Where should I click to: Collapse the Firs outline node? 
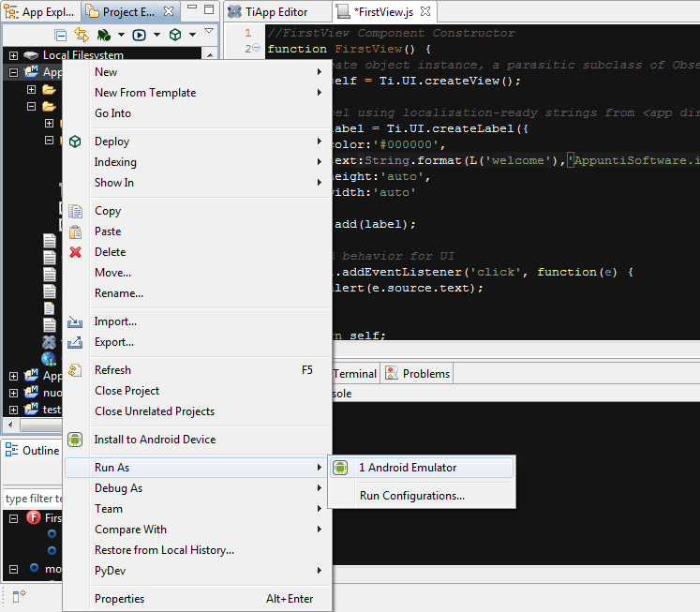[13, 518]
